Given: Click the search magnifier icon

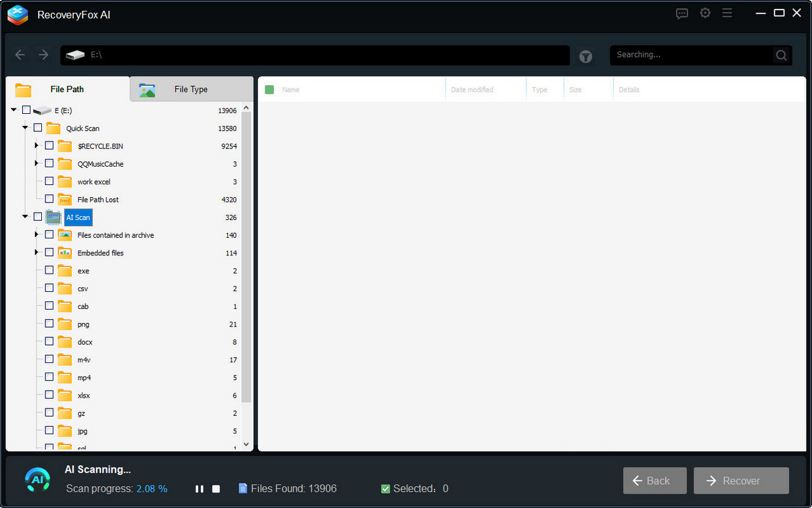Looking at the screenshot, I should pyautogui.click(x=781, y=56).
